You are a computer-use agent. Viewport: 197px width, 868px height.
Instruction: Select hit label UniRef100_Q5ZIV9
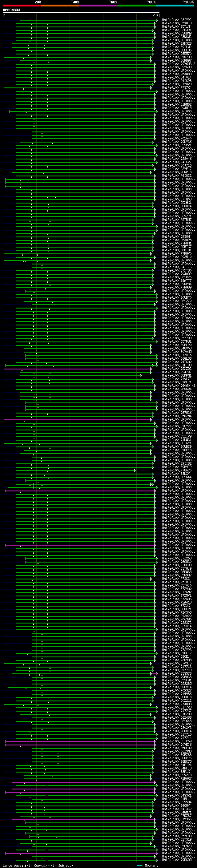[177, 436]
